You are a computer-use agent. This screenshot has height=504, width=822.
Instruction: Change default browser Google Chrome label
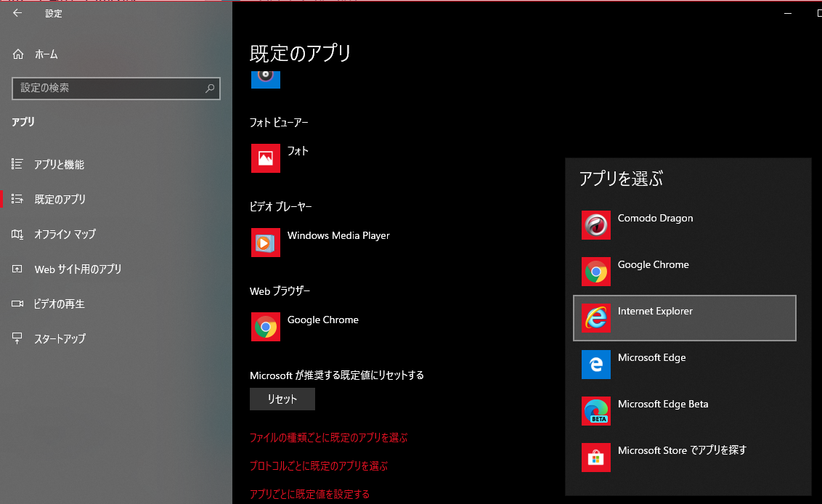coord(323,320)
